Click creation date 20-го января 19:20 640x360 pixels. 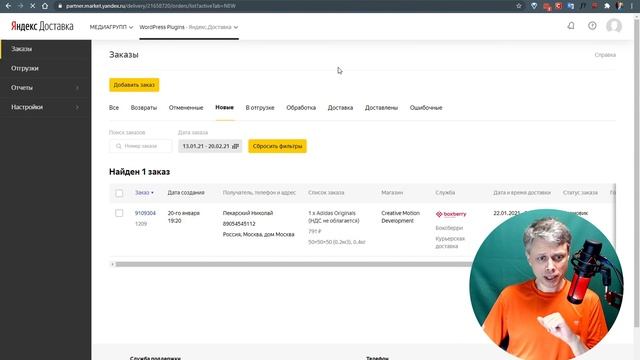click(184, 217)
